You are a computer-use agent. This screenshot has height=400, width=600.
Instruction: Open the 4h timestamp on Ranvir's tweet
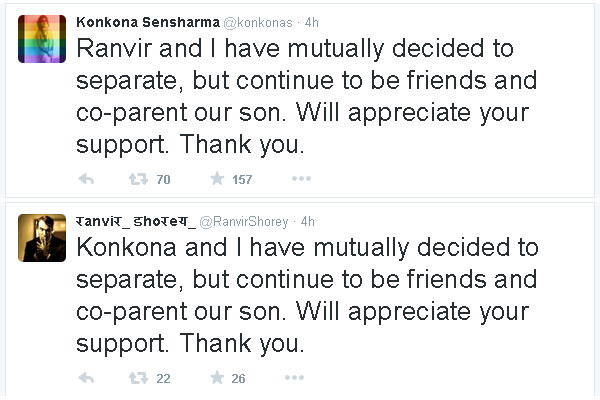point(308,220)
